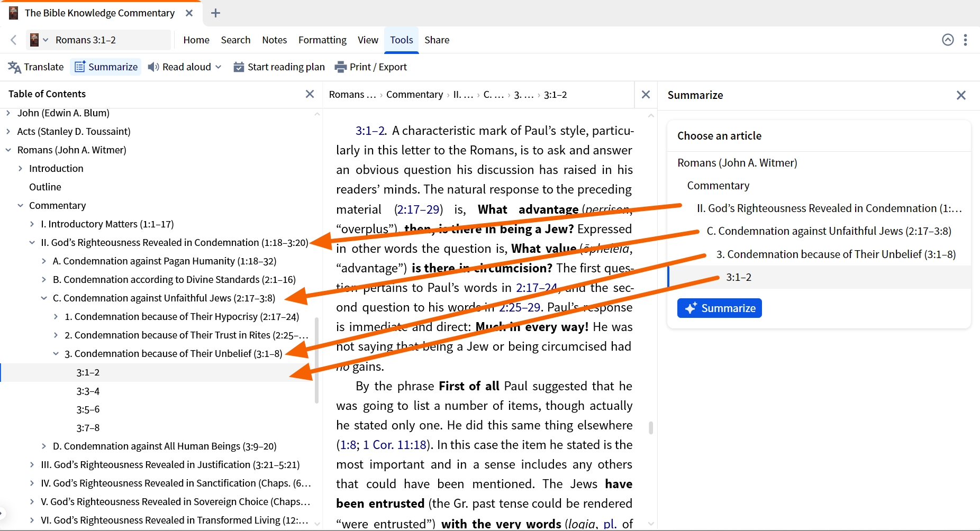980x531 pixels.
Task: Expand 1. Condemnation because of Their Hypocrisy
Action: pos(56,316)
